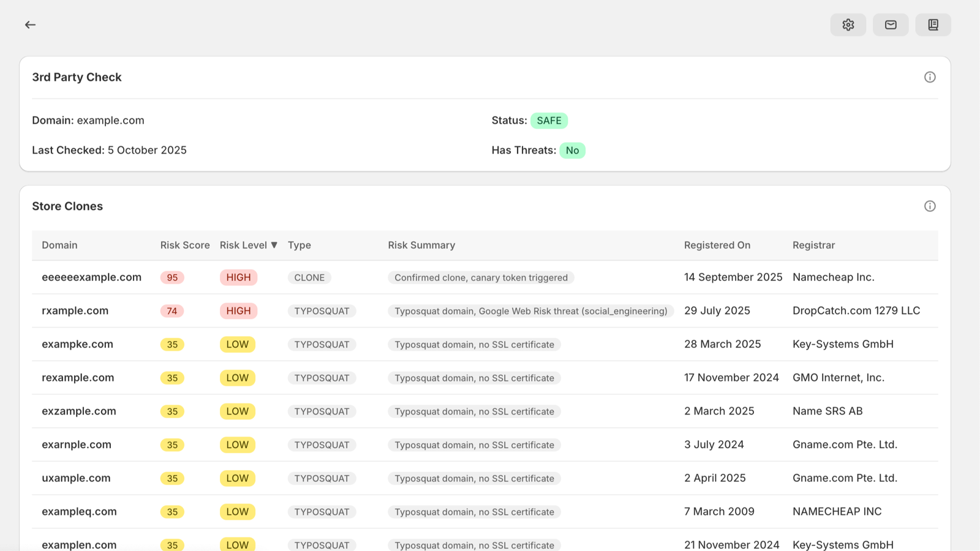Open settings via the gear icon
The width and height of the screenshot is (980, 551).
click(x=848, y=24)
